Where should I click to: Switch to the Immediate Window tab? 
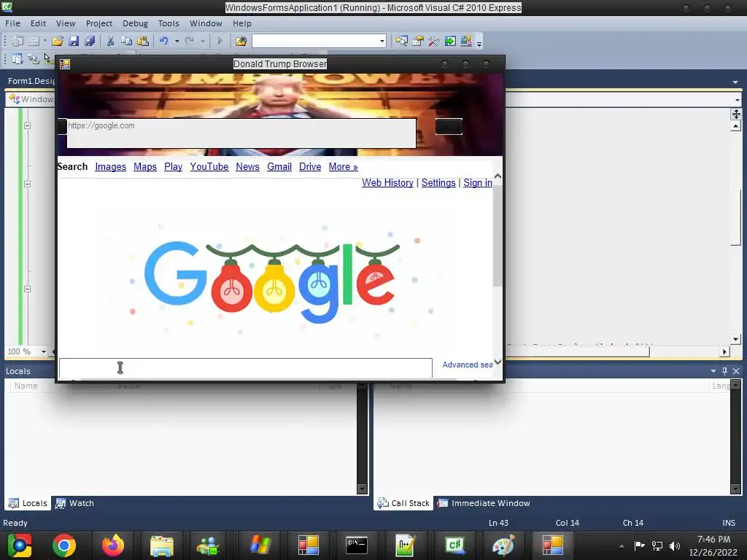click(484, 503)
